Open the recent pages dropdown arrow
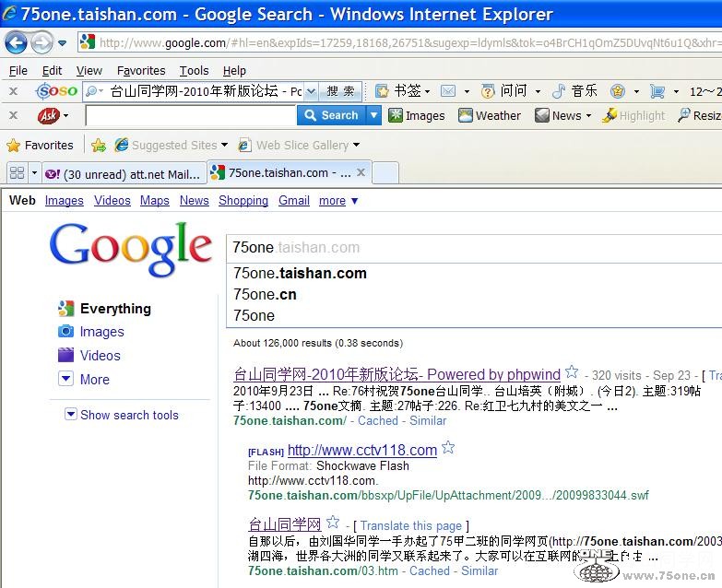 pyautogui.click(x=62, y=43)
